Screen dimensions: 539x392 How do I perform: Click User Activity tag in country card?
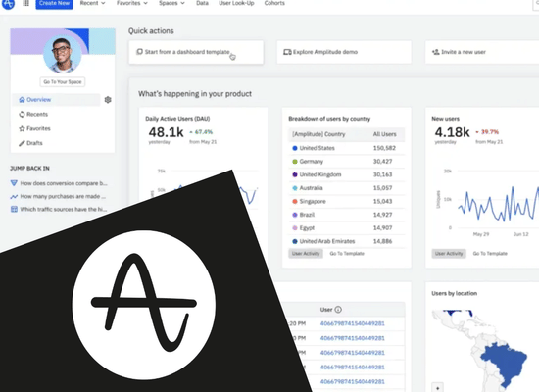click(x=306, y=254)
